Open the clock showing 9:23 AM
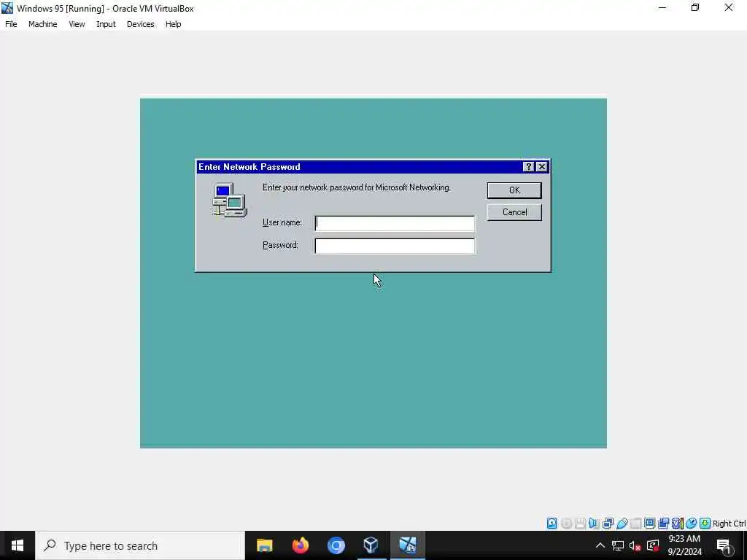Screen dimensions: 747x560 tap(684, 545)
